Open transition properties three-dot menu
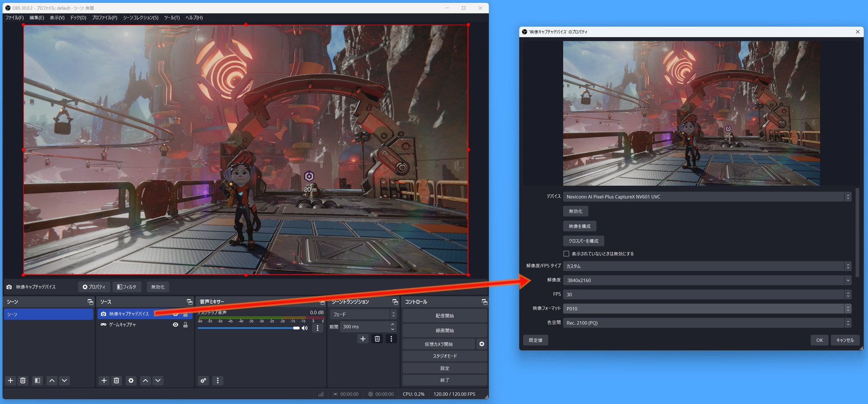The height and width of the screenshot is (404, 868). pyautogui.click(x=392, y=338)
